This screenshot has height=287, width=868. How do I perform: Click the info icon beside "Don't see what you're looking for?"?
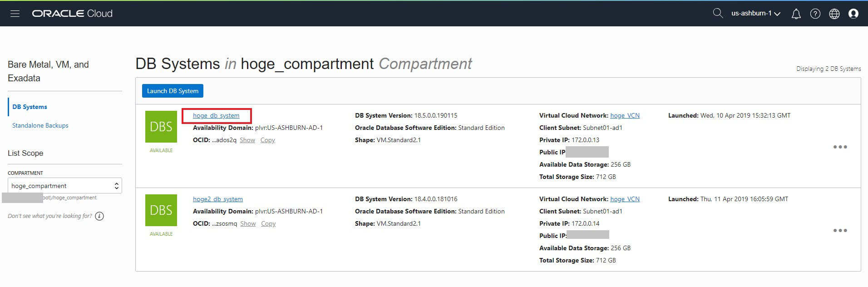(x=99, y=216)
